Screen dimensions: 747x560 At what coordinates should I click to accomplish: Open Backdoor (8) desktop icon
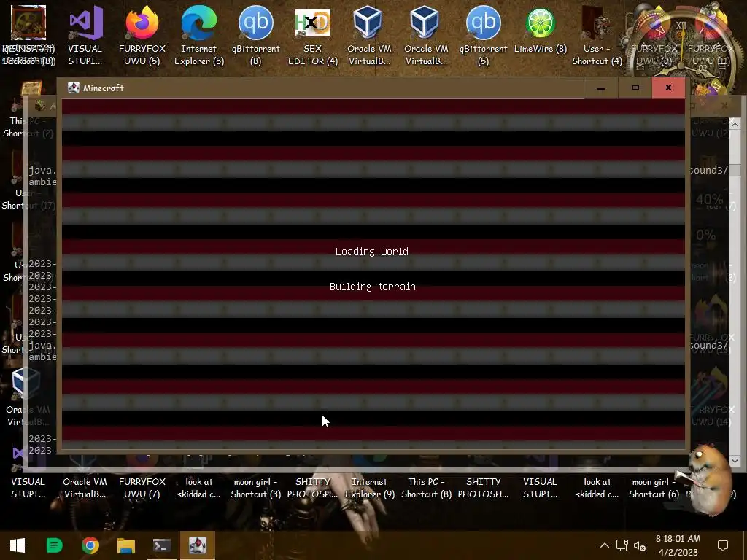point(28,36)
